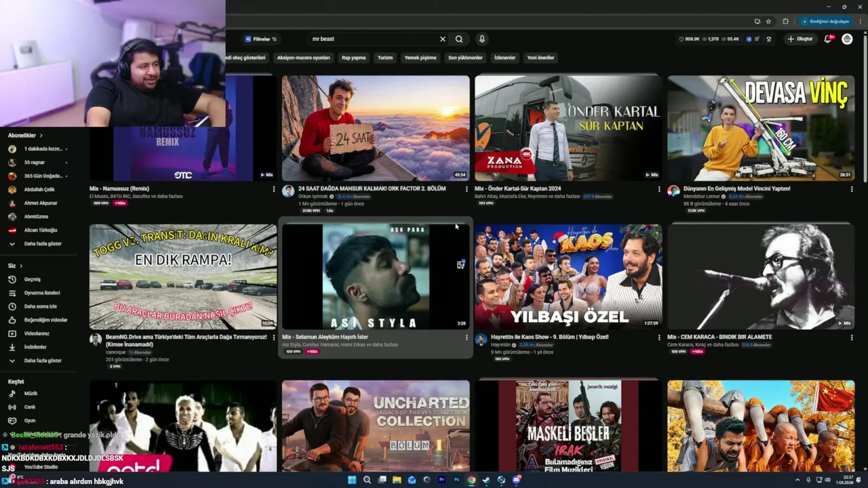The width and height of the screenshot is (868, 488).
Task: Open the '24 SAAT' mountain video thumbnail
Action: click(376, 127)
